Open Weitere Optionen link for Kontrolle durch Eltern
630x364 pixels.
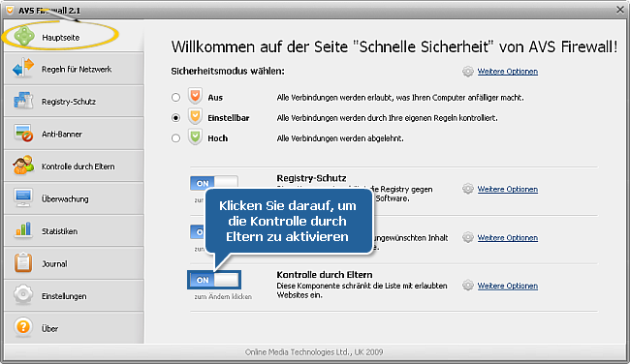(x=508, y=286)
